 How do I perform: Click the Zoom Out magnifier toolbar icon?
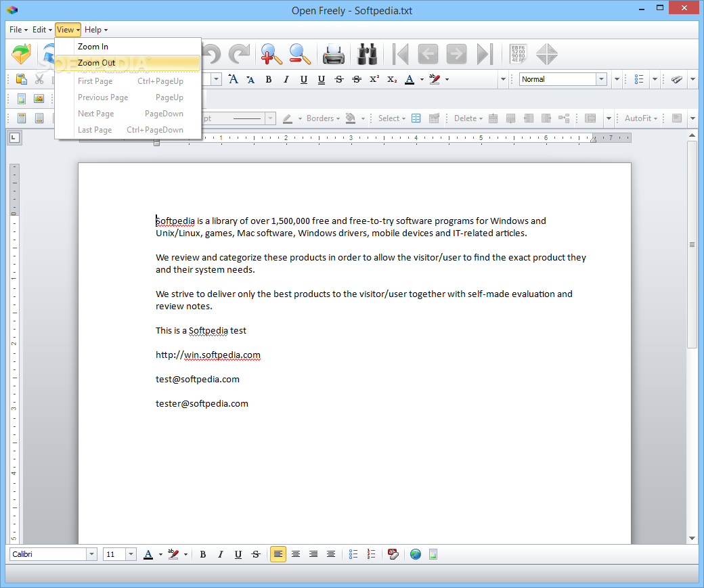pyautogui.click(x=299, y=54)
